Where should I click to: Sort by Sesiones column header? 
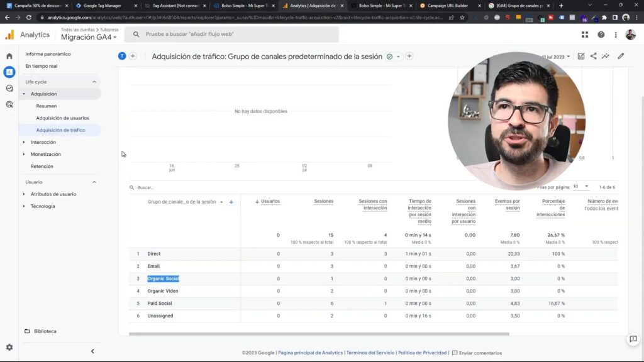pyautogui.click(x=324, y=202)
